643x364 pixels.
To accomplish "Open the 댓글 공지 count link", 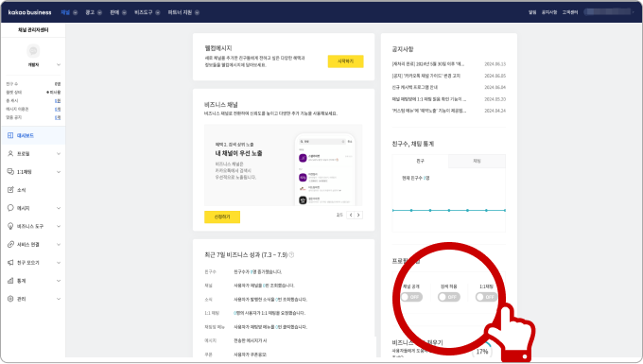I will pos(58,117).
